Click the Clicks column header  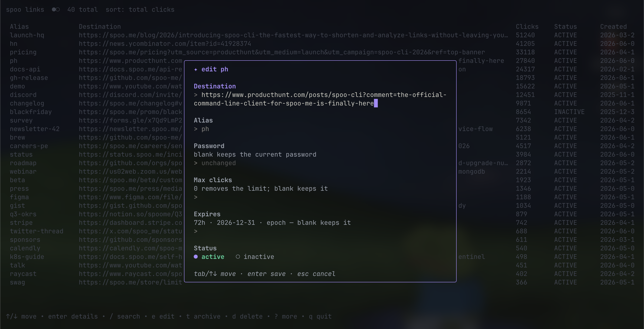click(x=527, y=26)
